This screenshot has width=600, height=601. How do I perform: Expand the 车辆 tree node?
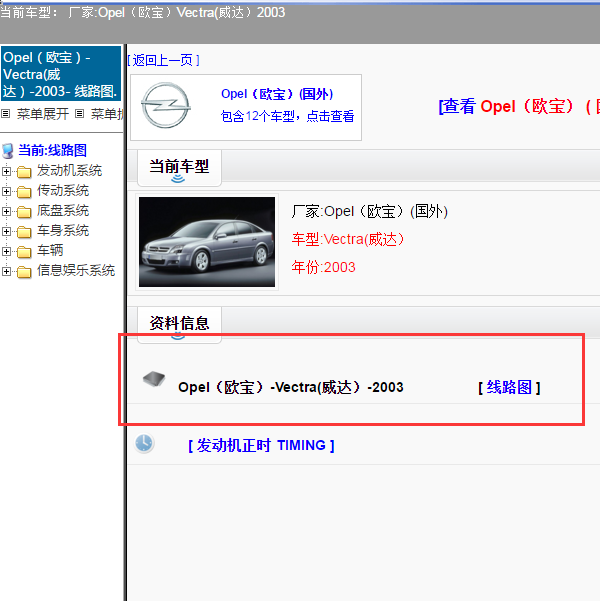click(x=6, y=251)
